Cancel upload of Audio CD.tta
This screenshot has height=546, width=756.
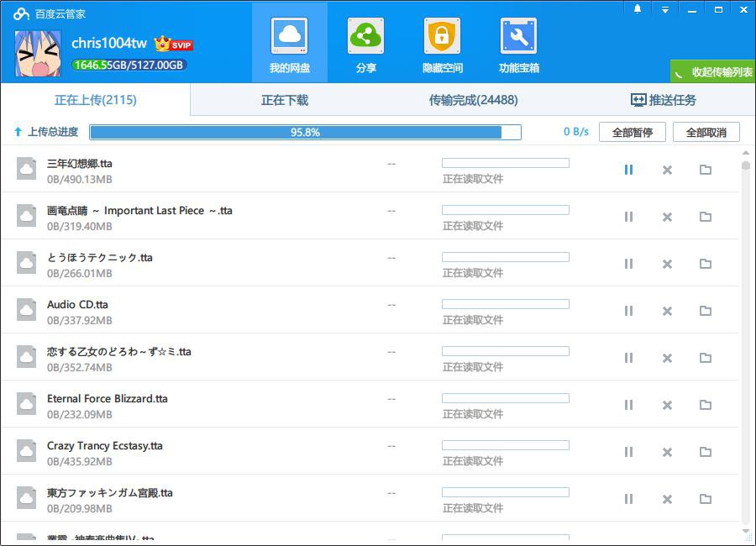(667, 311)
